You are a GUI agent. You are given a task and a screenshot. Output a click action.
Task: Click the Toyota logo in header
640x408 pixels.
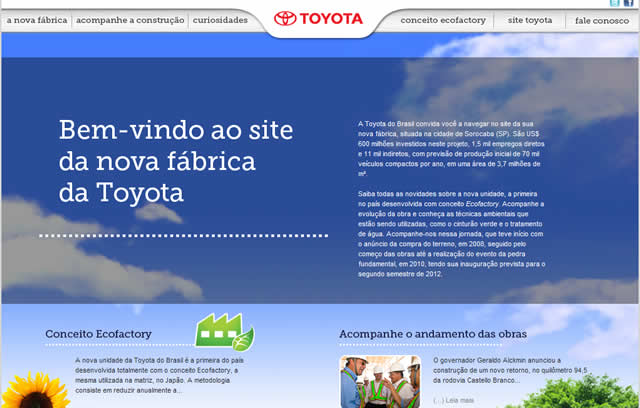(x=318, y=19)
